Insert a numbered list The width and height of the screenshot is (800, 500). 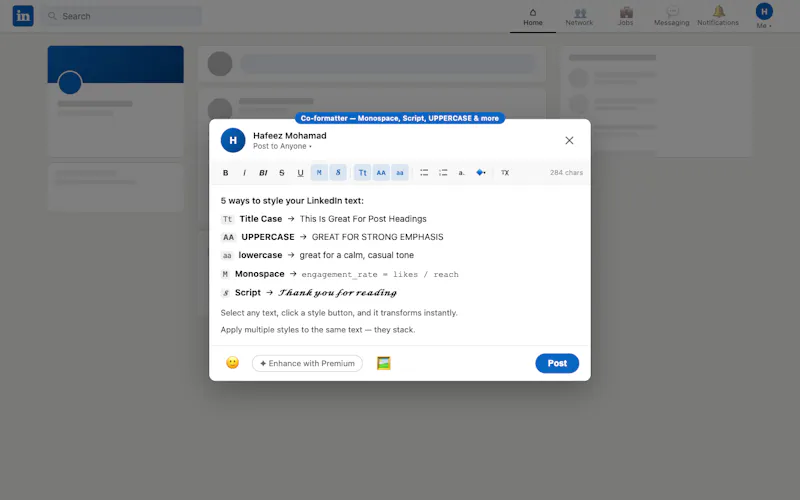point(443,173)
